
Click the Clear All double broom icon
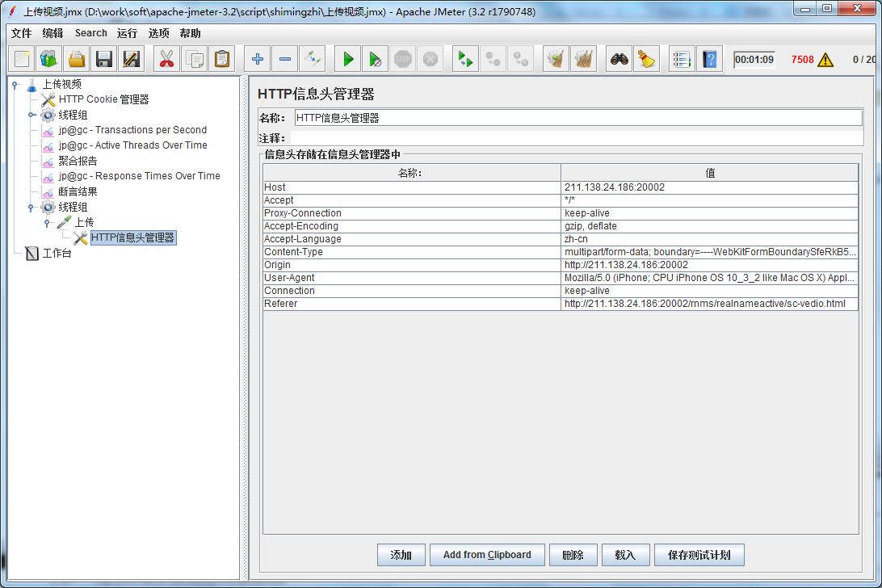point(584,59)
